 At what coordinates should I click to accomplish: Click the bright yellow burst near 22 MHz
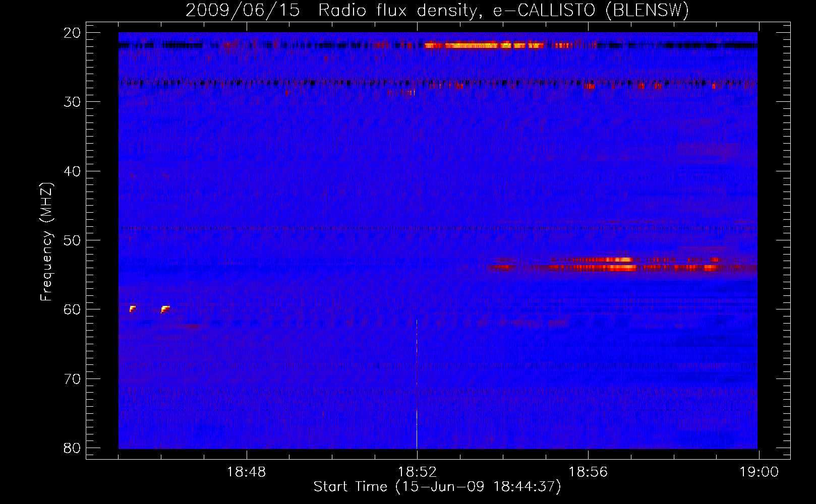coord(484,45)
